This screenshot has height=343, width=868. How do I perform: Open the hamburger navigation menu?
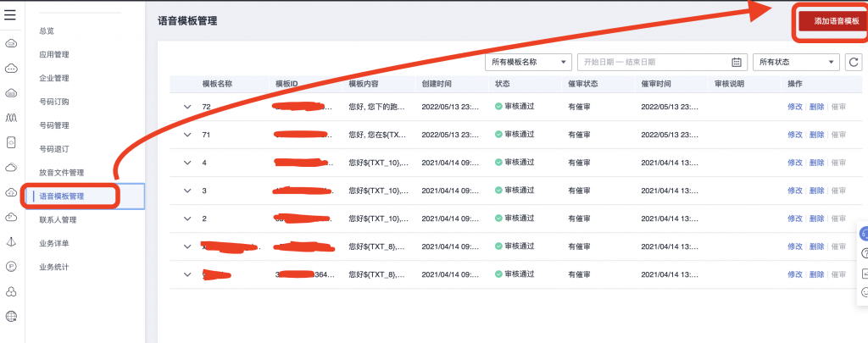10,15
